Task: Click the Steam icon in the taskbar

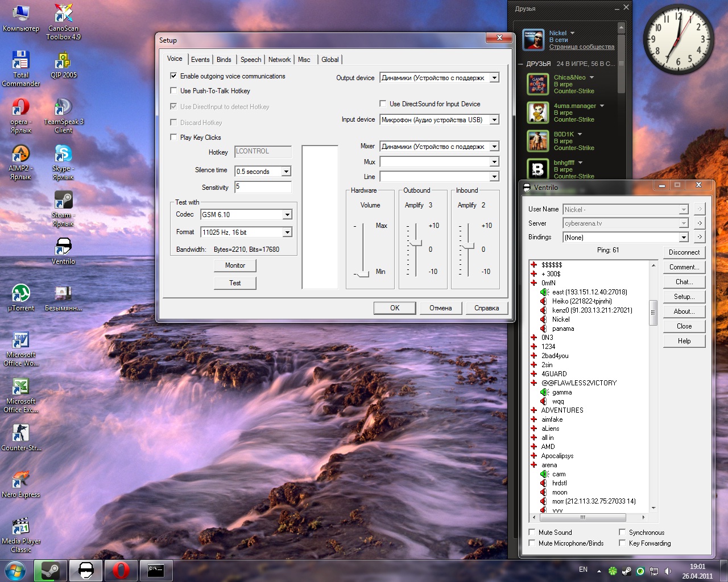Action: [50, 571]
